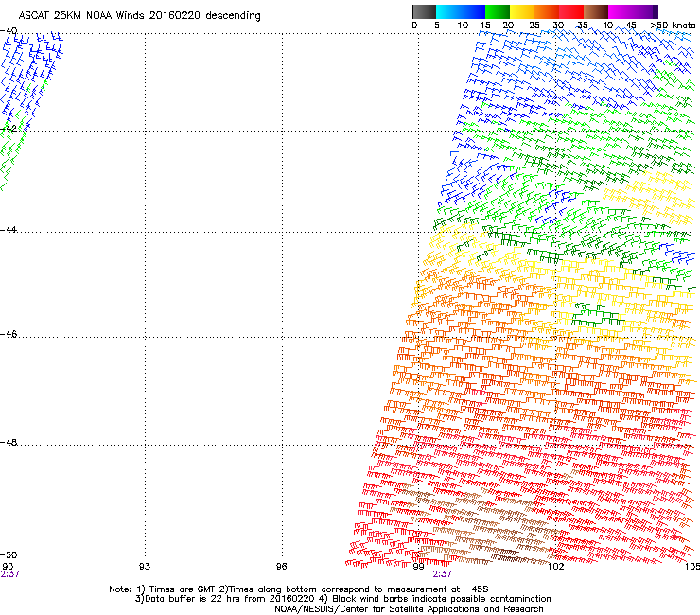Click the dark purple 45-50 knots swatch
This screenshot has height=615, width=700.
tap(645, 11)
